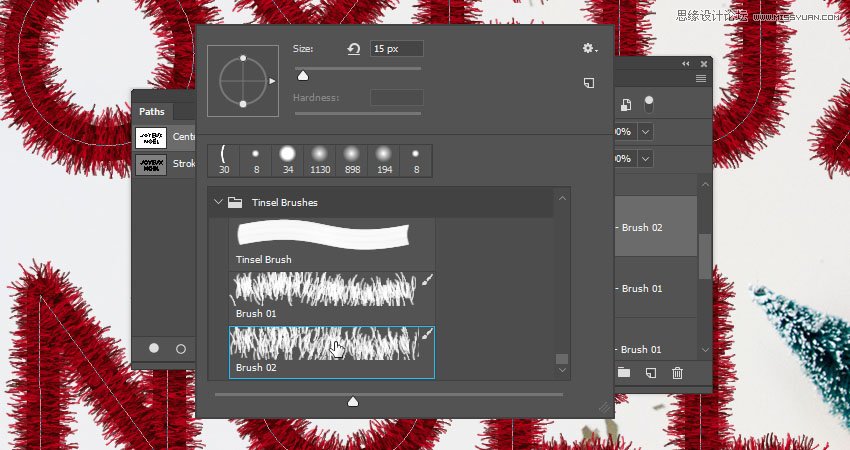Image resolution: width=850 pixels, height=450 pixels.
Task: Delete the selected layer with trash icon
Action: click(678, 372)
